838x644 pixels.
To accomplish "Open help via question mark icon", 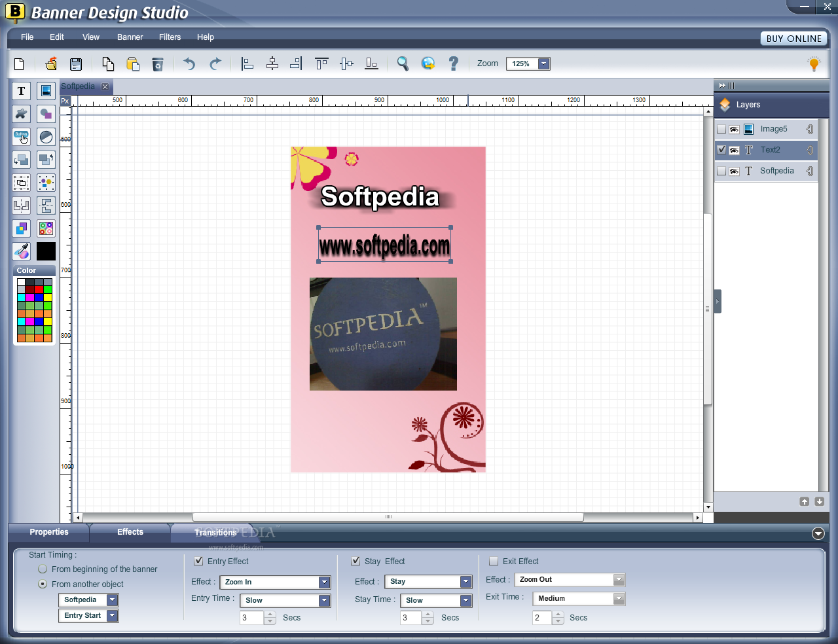I will tap(453, 63).
